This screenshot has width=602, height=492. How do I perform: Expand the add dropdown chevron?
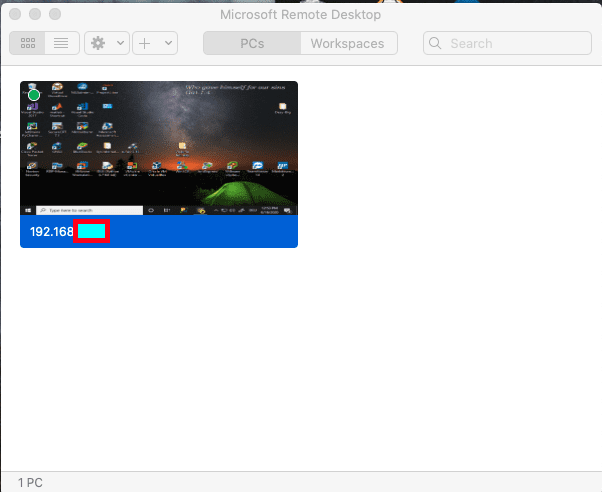click(169, 43)
